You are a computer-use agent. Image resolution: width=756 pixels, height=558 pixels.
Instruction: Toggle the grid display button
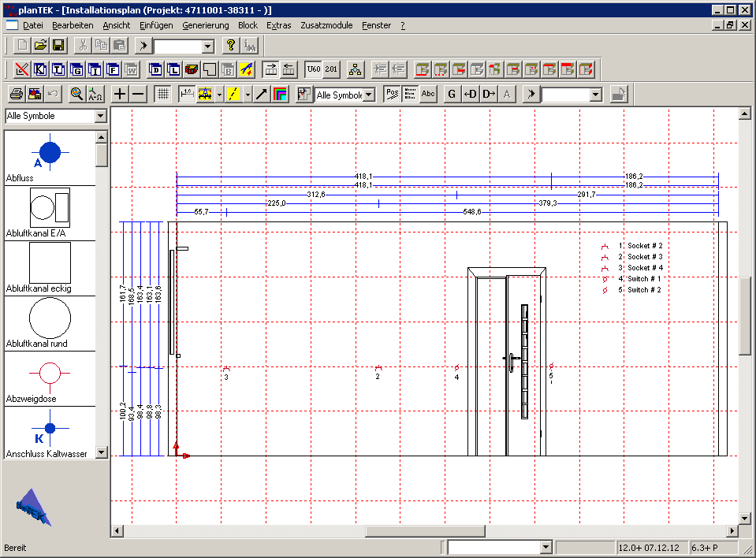[x=162, y=95]
